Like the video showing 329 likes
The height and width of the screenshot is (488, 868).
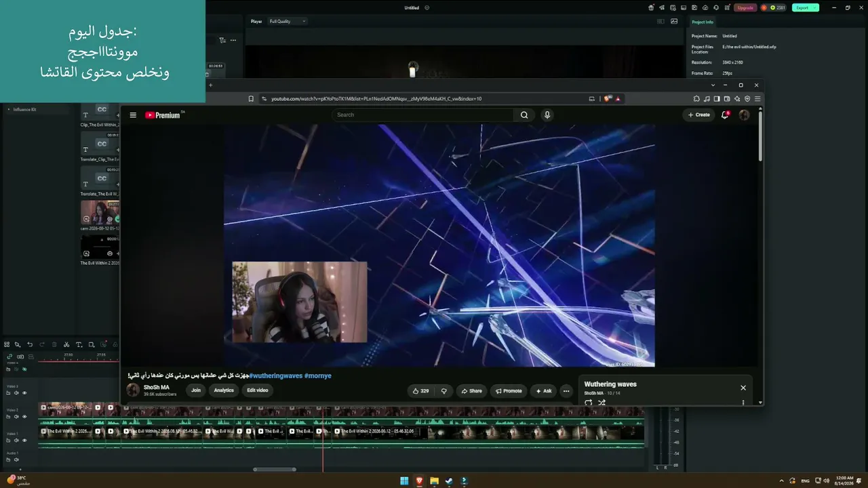coord(421,390)
